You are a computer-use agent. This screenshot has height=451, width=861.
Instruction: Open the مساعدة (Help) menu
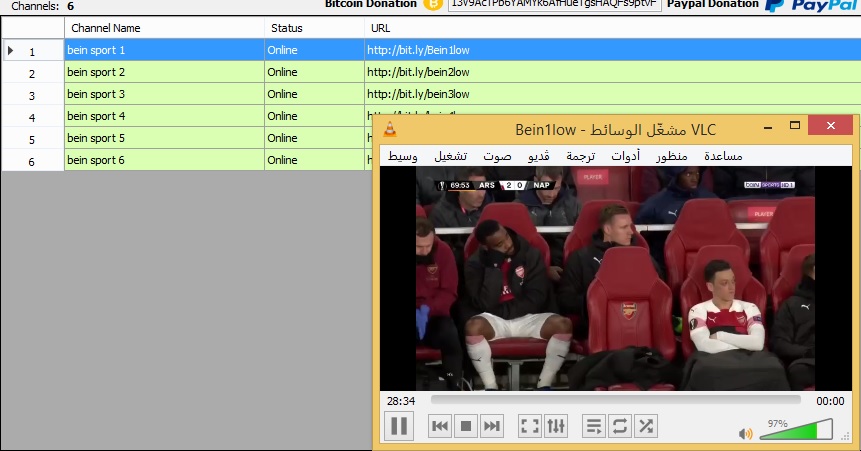click(x=723, y=156)
